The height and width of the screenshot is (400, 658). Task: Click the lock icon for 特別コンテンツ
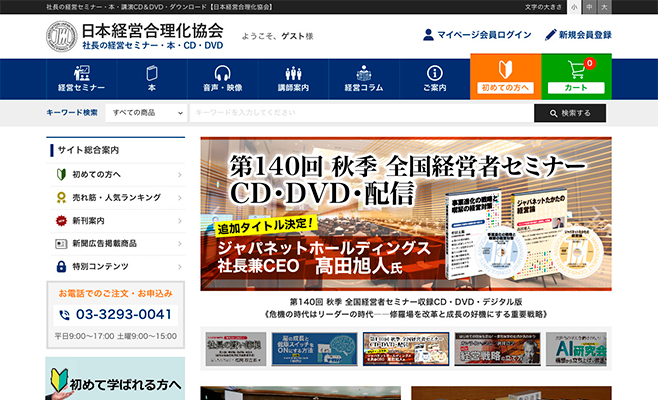pos(61,267)
